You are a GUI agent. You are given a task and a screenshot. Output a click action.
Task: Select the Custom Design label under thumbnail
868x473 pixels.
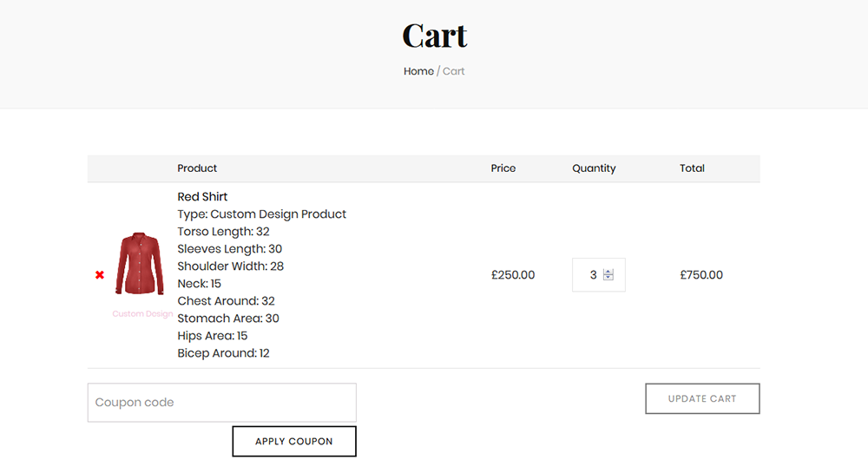tap(142, 313)
